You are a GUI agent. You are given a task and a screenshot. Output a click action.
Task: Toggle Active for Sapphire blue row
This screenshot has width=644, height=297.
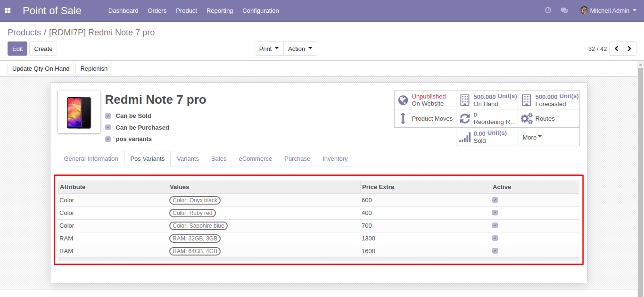click(x=495, y=225)
